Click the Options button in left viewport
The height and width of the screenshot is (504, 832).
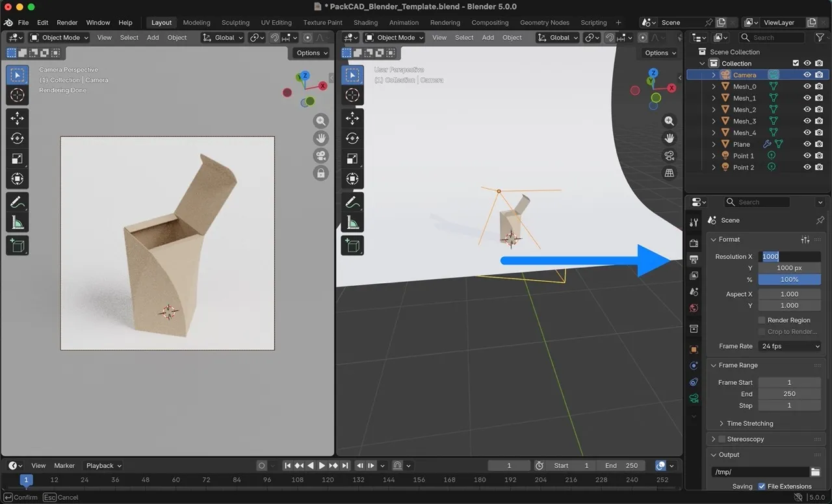click(x=311, y=53)
